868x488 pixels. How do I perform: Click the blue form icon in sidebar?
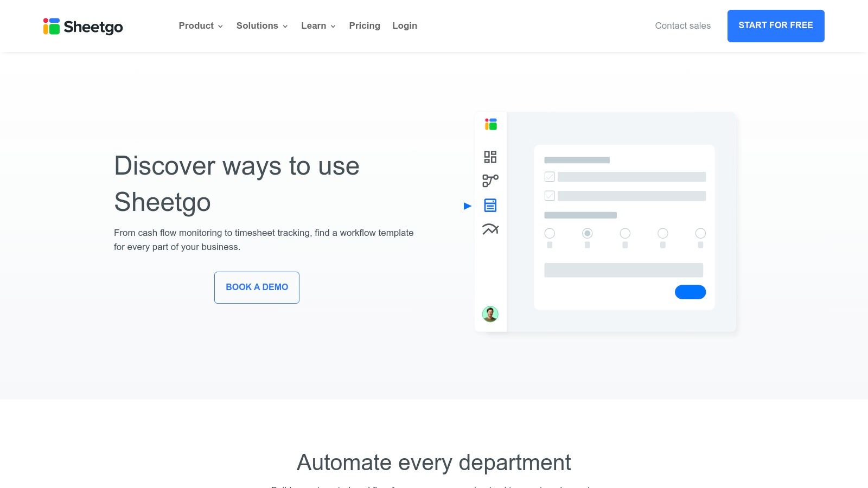coord(490,205)
